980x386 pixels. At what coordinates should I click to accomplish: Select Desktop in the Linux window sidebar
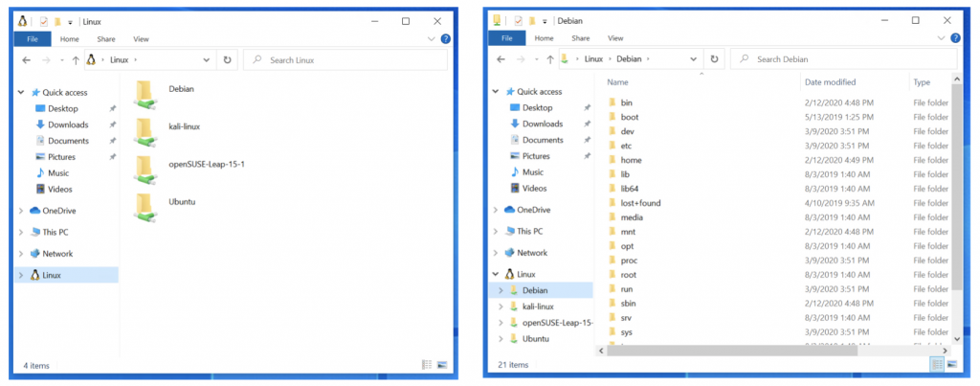pos(62,108)
